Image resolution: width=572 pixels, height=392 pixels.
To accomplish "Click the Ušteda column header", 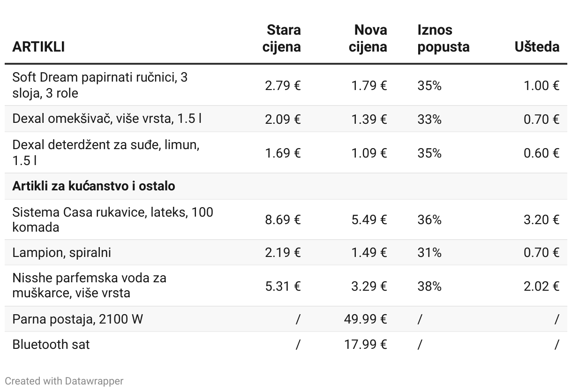I will click(537, 47).
